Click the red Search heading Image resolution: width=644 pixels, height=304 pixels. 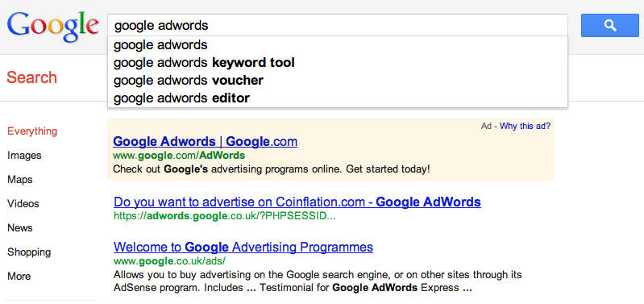31,77
